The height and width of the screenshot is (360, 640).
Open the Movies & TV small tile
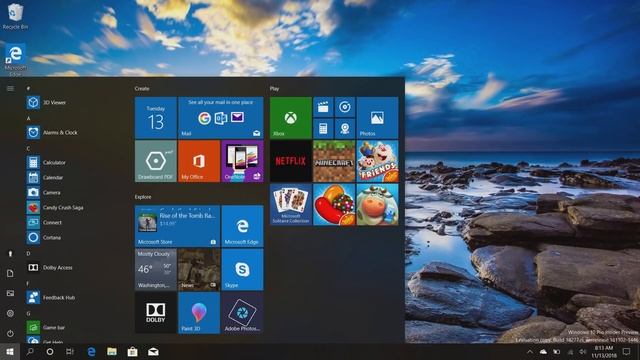coord(323,107)
